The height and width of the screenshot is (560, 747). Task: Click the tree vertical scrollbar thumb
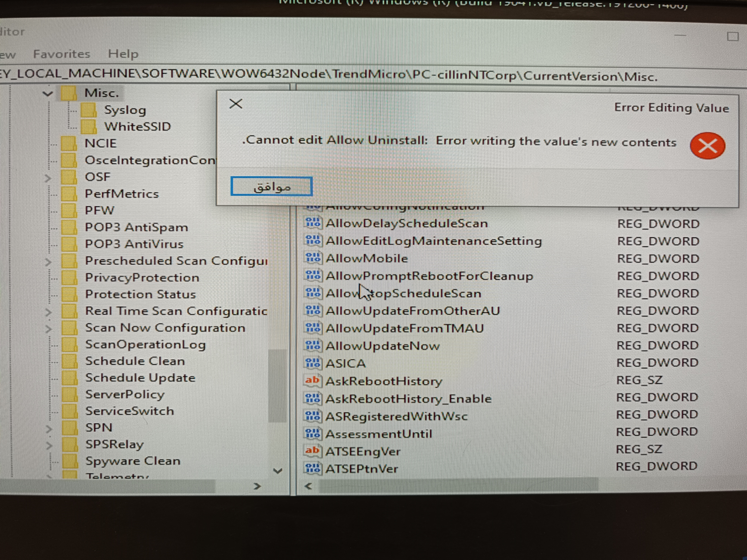click(x=278, y=386)
